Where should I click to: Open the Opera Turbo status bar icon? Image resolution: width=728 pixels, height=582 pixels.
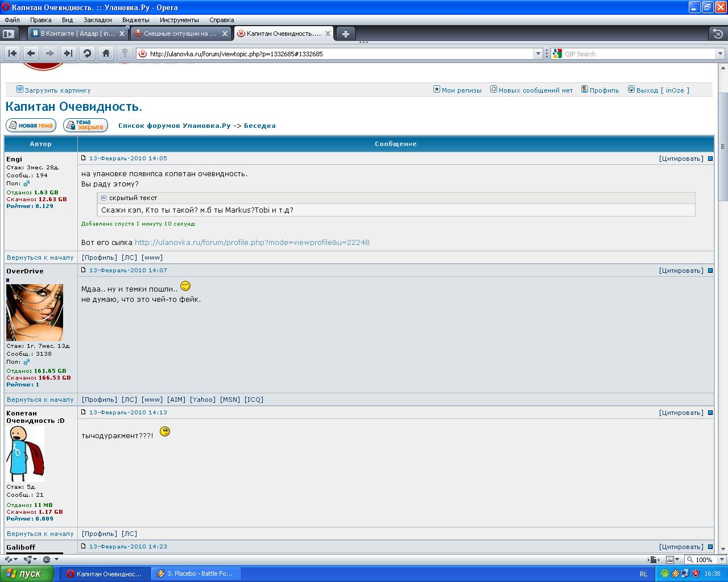[47, 560]
